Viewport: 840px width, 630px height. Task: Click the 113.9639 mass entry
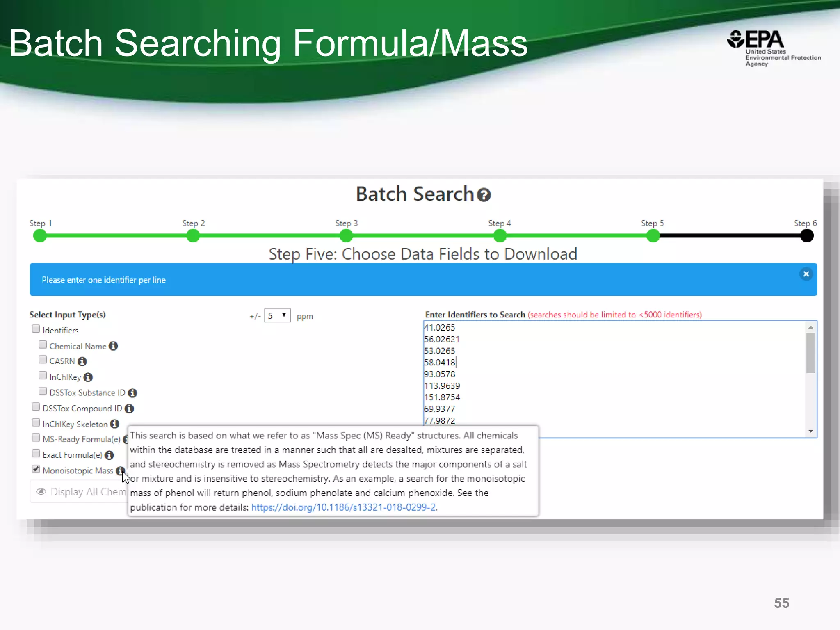coord(442,386)
